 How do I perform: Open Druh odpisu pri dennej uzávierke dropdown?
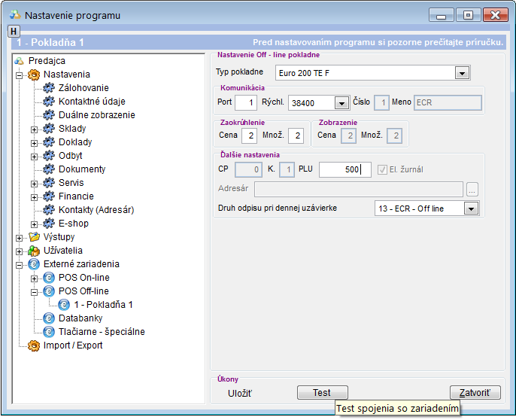click(x=471, y=208)
